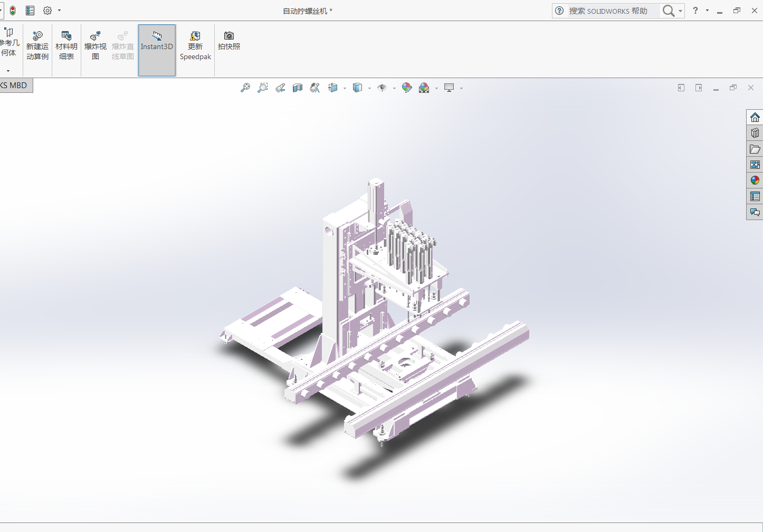The height and width of the screenshot is (532, 763).
Task: Open the Section View tool
Action: [x=298, y=88]
